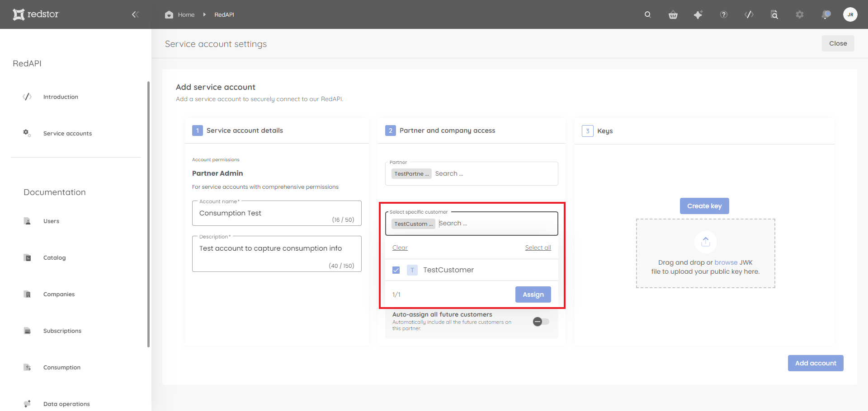Screen dimensions: 868x411
Task: Toggle Auto-assign all future customers switch
Action: point(541,322)
